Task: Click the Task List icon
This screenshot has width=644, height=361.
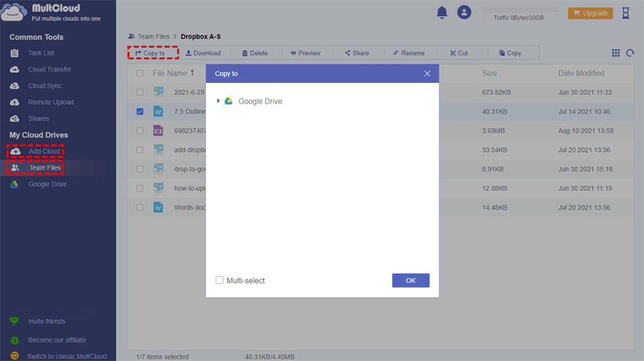Action: [14, 53]
